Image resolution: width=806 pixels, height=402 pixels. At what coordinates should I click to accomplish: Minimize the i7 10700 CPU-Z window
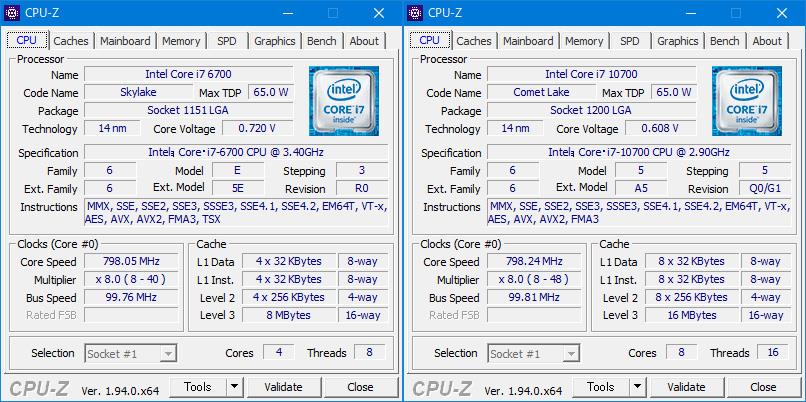[x=689, y=13]
